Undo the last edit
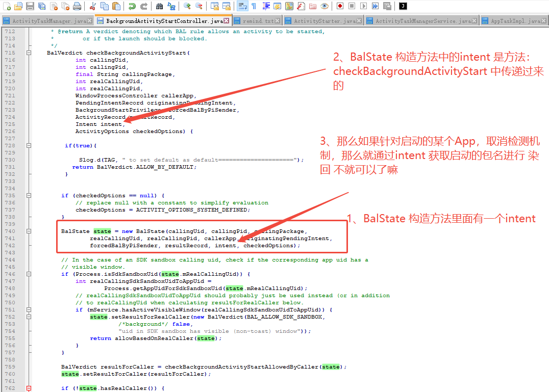549x392 pixels. [x=132, y=6]
